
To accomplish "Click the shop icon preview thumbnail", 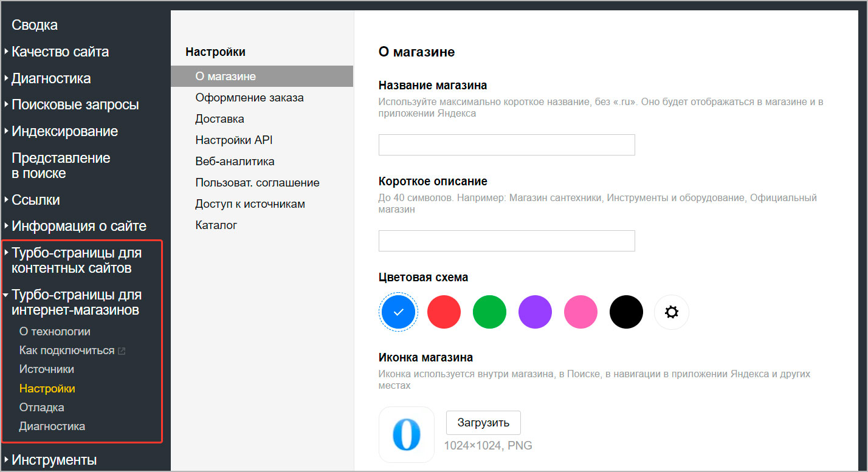I will 406,434.
